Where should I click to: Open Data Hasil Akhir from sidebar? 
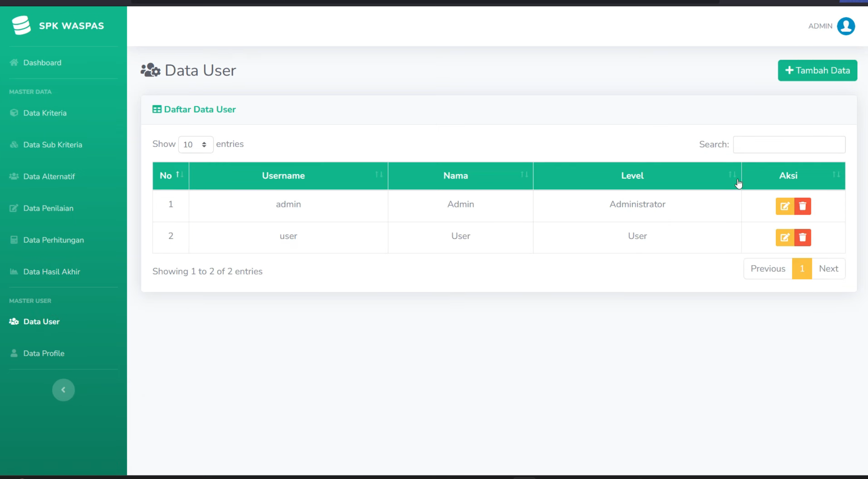(52, 272)
